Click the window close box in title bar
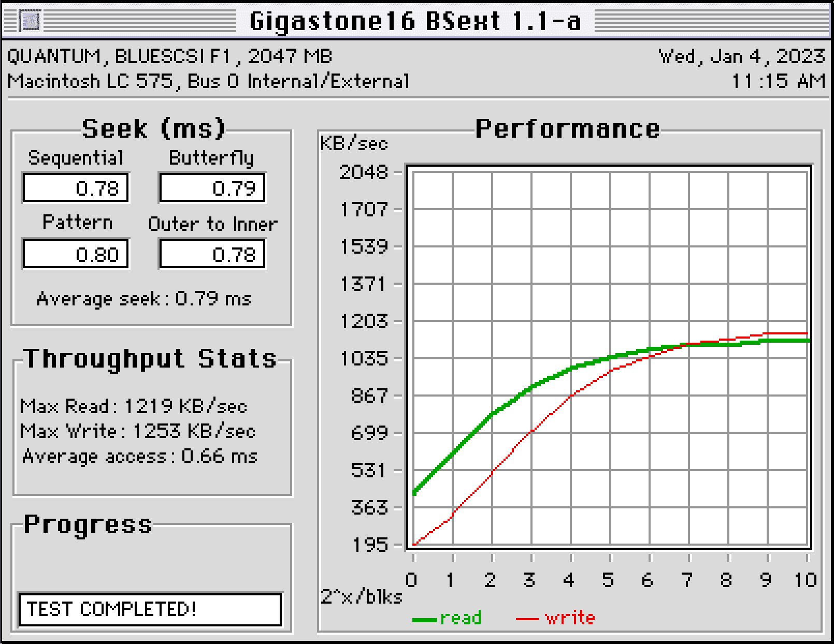 coord(30,21)
